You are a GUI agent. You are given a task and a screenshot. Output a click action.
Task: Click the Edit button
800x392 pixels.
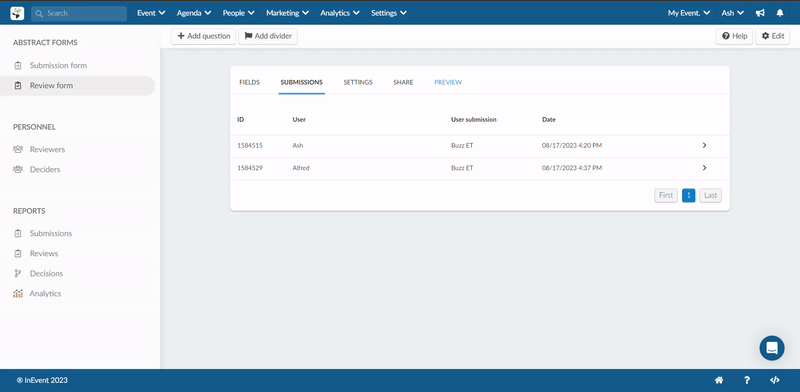(x=772, y=36)
